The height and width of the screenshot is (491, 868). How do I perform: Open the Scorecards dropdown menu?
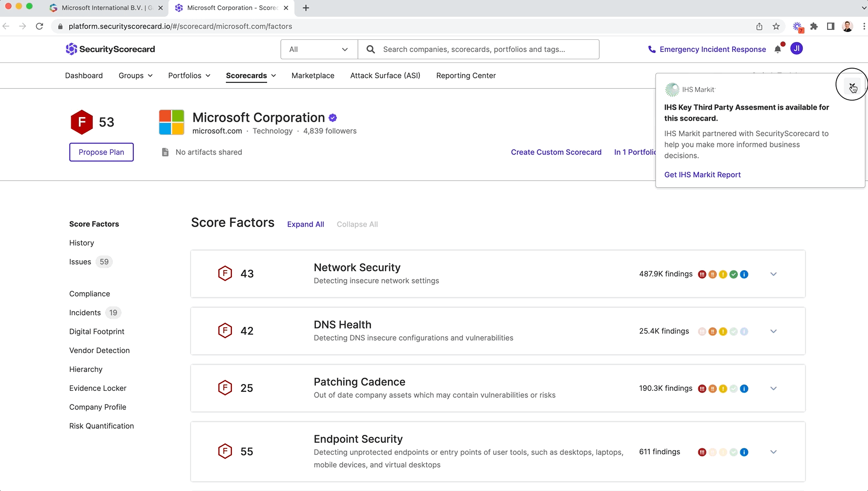click(251, 76)
